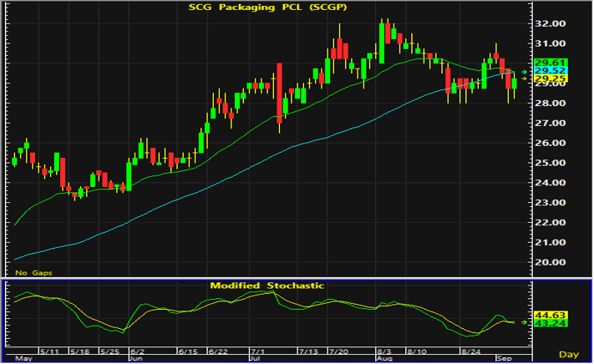Click the 8/24 date marker
This screenshot has width=594, height=364.
pos(471,351)
